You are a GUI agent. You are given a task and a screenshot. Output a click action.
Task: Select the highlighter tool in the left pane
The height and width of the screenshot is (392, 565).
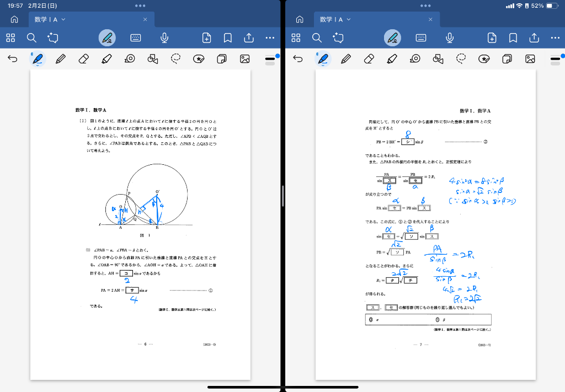pyautogui.click(x=107, y=58)
